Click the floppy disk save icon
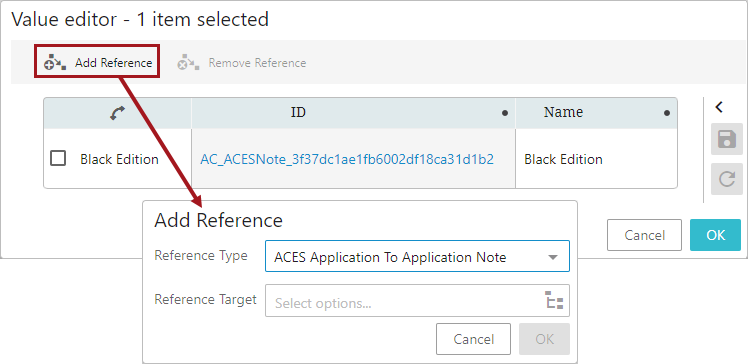This screenshot has width=748, height=364. pos(727,139)
